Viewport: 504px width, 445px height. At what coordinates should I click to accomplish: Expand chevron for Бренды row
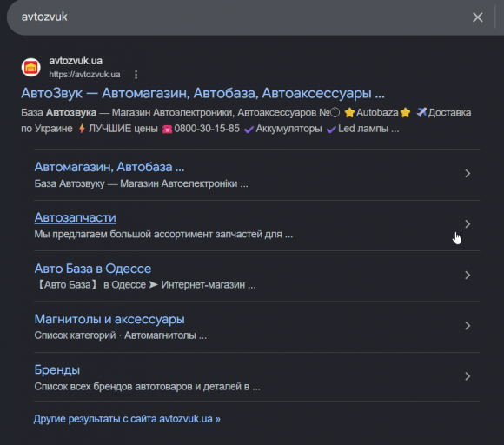point(468,376)
